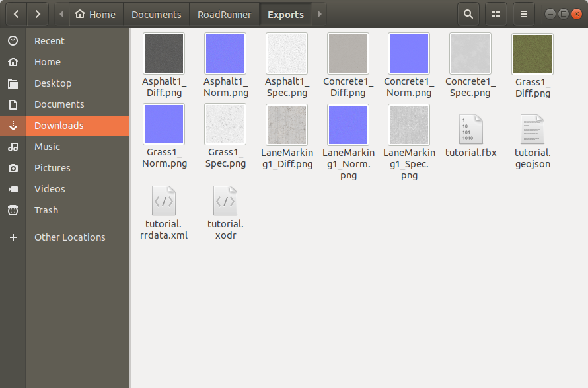Open the Grass1_Diff.png thumbnail

532,53
